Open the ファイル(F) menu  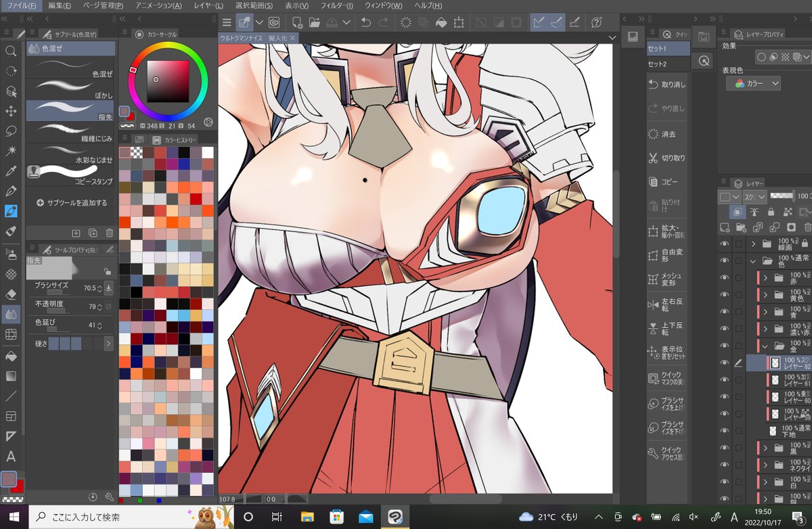pos(20,5)
